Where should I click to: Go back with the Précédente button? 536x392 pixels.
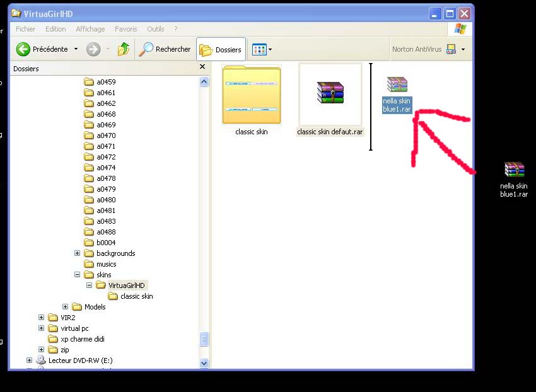(x=42, y=49)
